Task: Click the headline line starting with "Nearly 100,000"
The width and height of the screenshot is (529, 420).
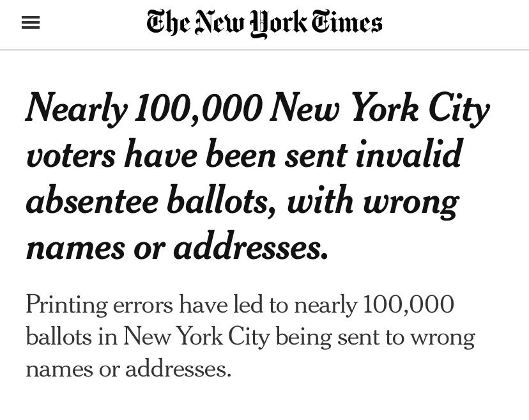Action: (x=257, y=107)
